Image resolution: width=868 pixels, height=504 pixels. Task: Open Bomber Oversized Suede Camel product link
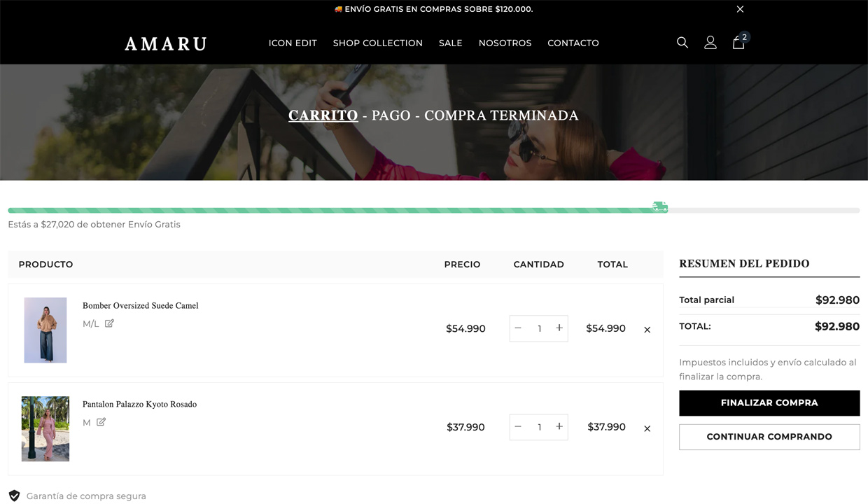[141, 306]
